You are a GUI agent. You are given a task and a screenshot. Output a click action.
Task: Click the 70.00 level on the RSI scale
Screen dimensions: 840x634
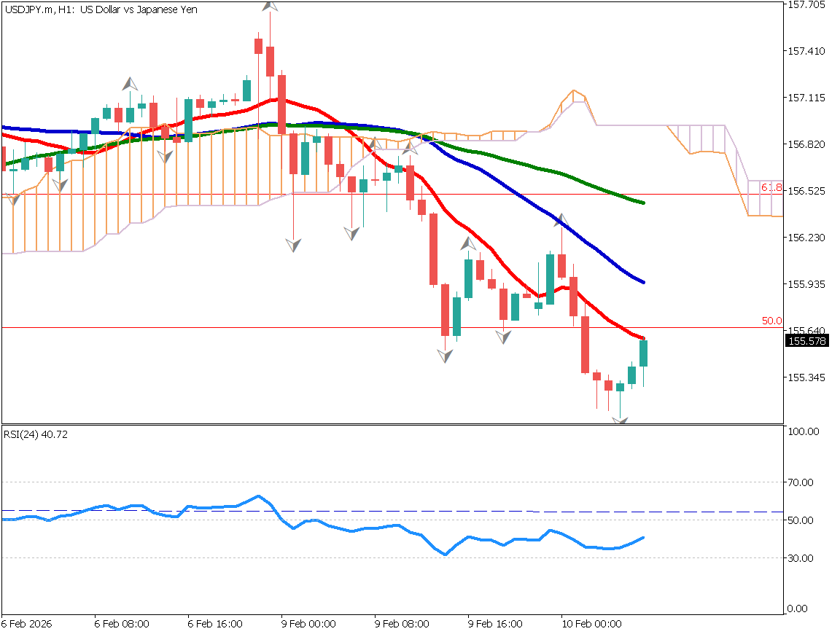coord(802,482)
